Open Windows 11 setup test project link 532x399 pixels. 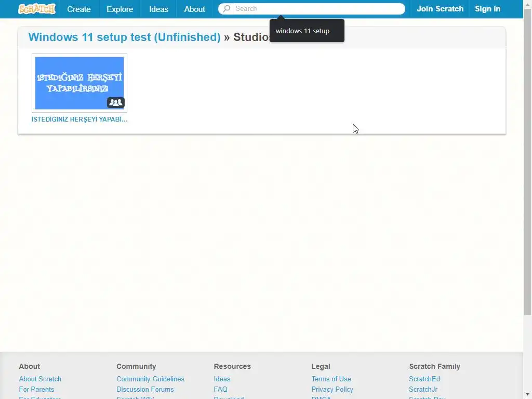[124, 37]
